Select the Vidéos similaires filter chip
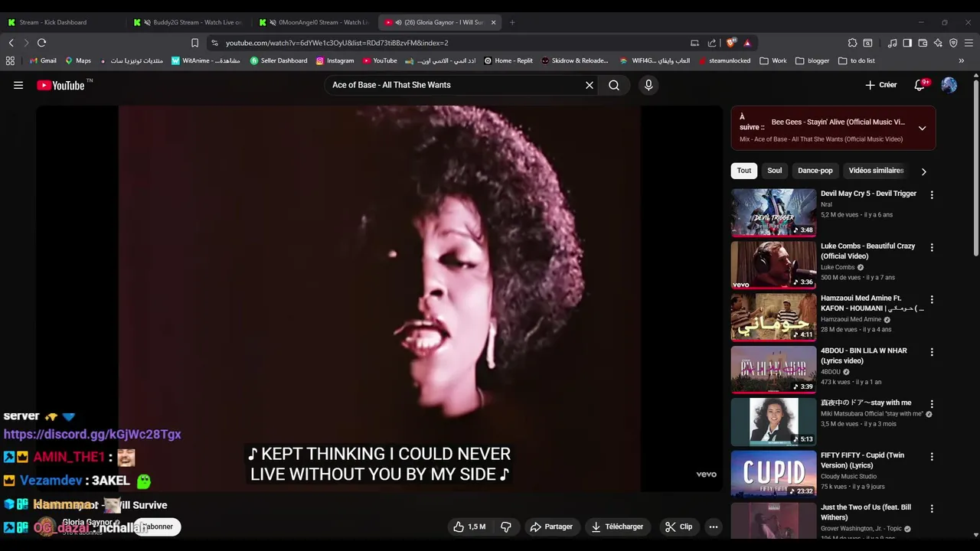Image resolution: width=980 pixels, height=551 pixels. tap(876, 171)
